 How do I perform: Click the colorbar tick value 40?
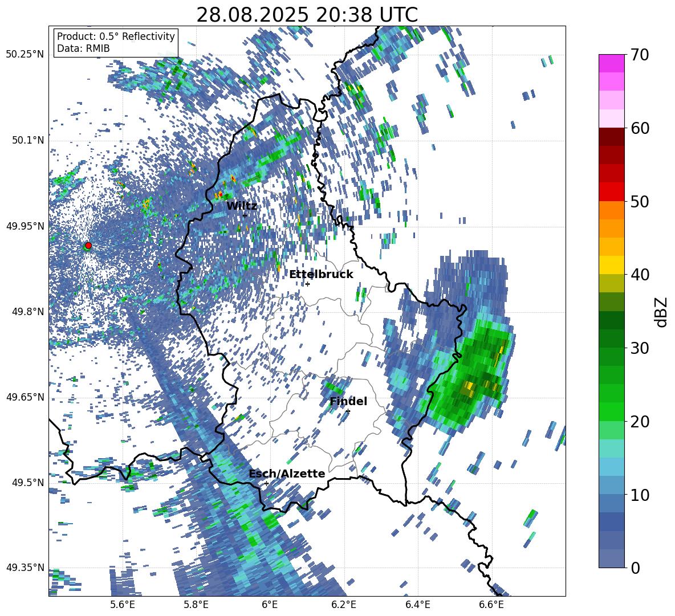(x=640, y=275)
